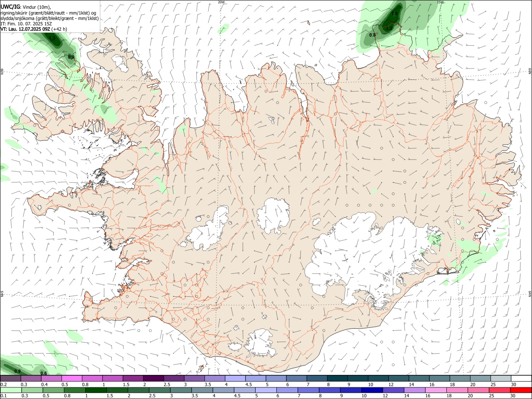Select bottom-row darkest blue swatch between 10 and 12
The image size is (532, 399).
373,390
